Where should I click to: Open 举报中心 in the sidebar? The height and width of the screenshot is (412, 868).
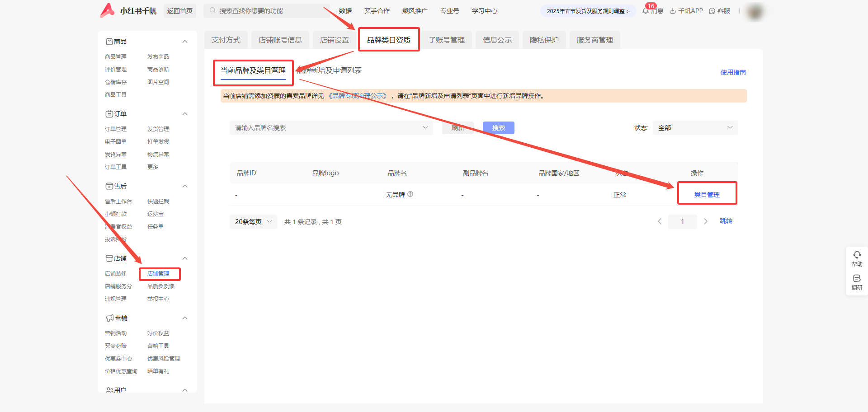158,299
